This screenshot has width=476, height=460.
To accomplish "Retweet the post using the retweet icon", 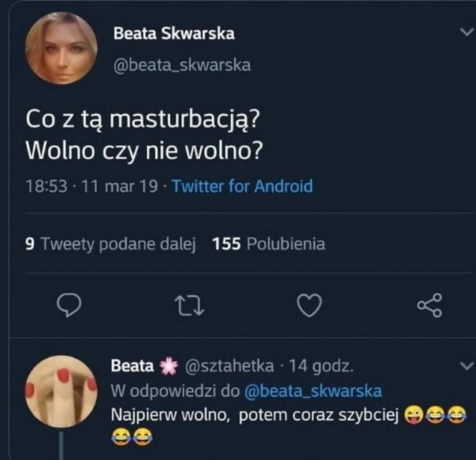I will pyautogui.click(x=189, y=305).
